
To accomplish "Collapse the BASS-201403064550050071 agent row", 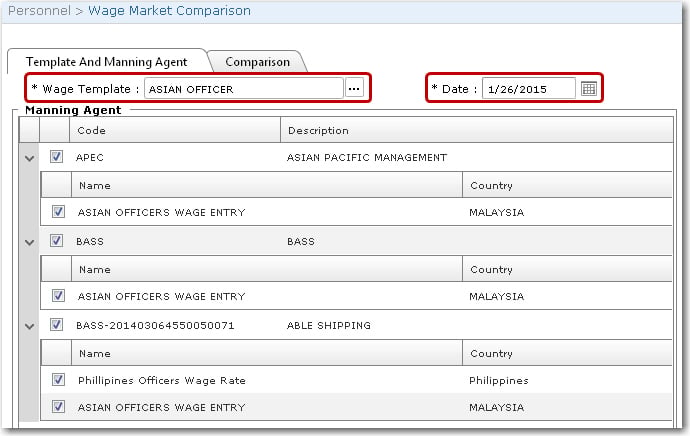I will [x=29, y=325].
